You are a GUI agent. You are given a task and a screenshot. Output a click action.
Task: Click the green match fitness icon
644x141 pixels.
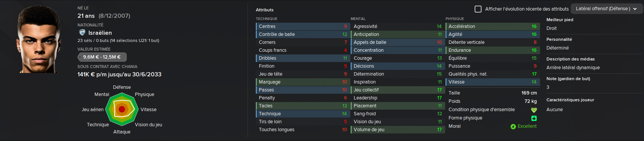coord(534,118)
